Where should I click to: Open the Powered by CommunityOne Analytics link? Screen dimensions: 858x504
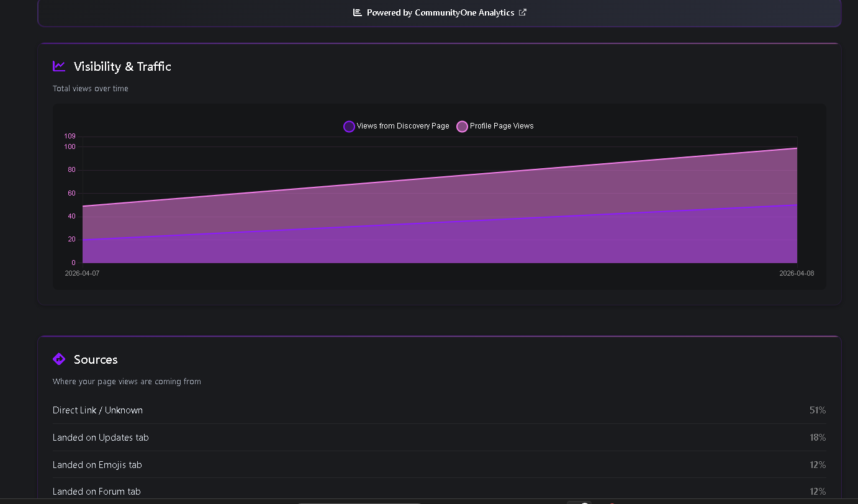(440, 12)
